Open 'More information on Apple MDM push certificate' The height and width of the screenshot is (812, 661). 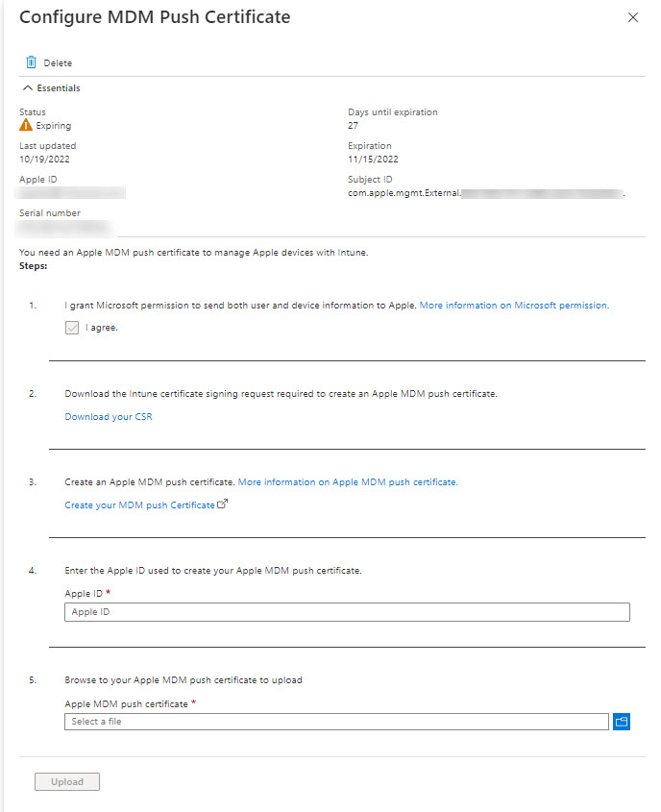click(x=348, y=482)
